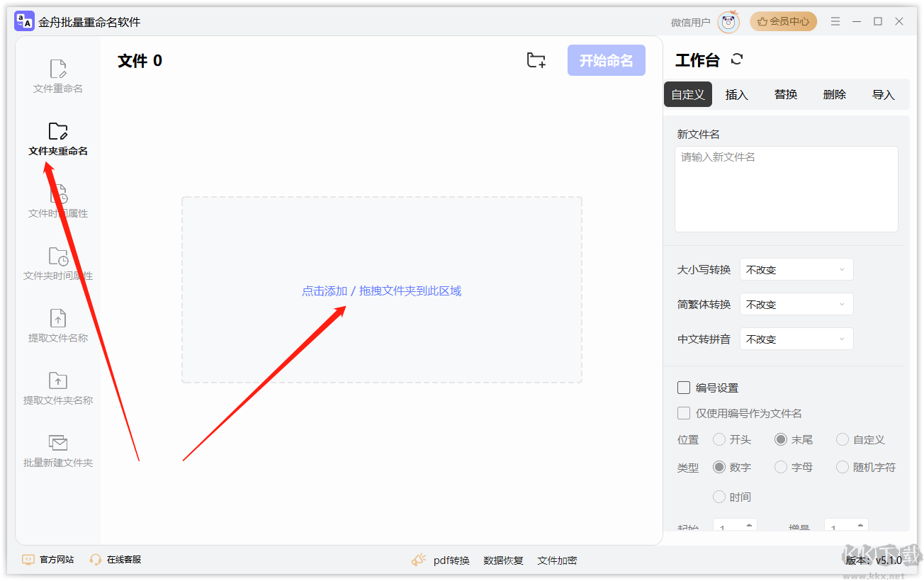Select 提取文件夹名称 in the sidebar
This screenshot has height=581, width=924.
pos(57,389)
